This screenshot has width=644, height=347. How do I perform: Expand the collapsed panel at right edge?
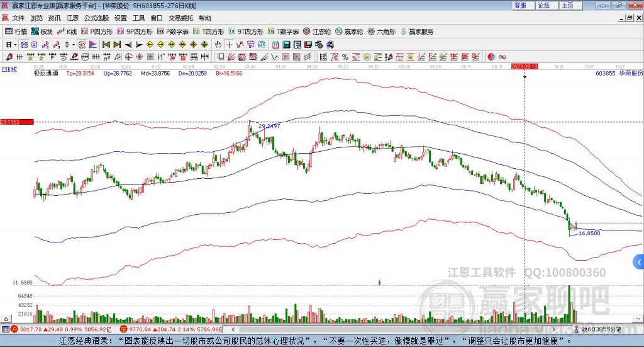coord(639,262)
